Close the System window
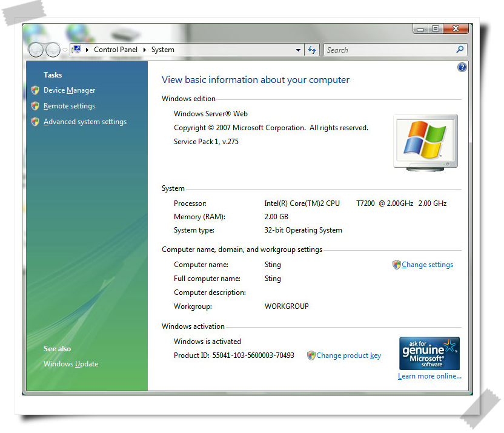 pyautogui.click(x=456, y=29)
